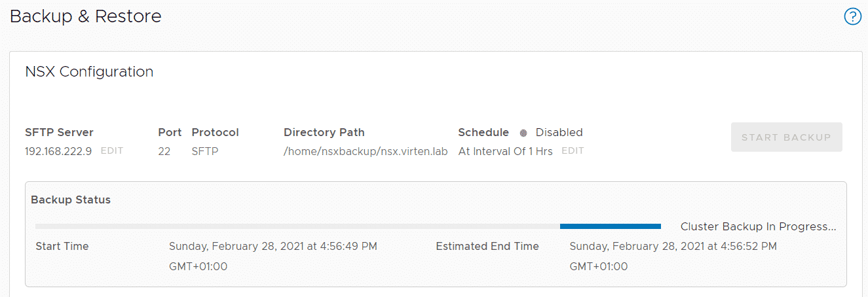Click the NSX Configuration section heading
This screenshot has height=297, width=868.
pyautogui.click(x=89, y=71)
